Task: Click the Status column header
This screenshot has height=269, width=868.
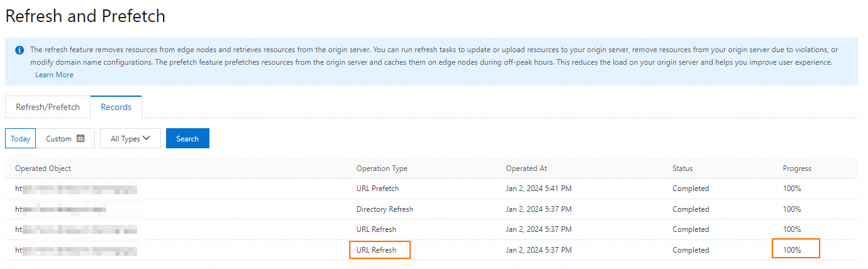Action: pyautogui.click(x=682, y=168)
